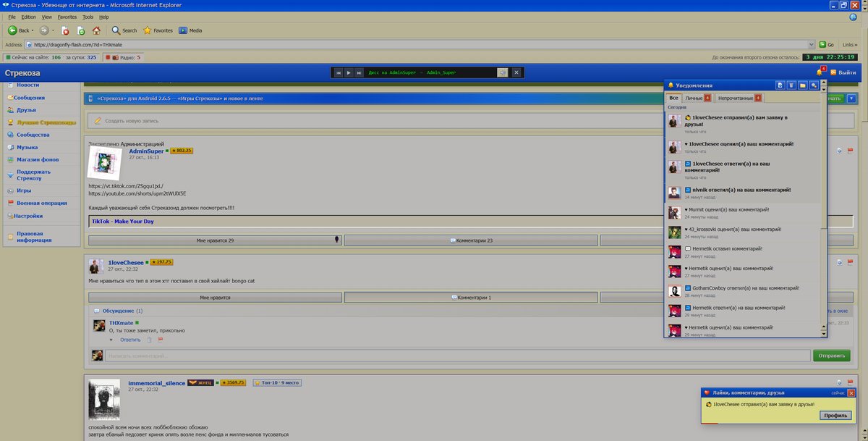
Task: Refresh the page with IE Refresh icon
Action: (81, 30)
